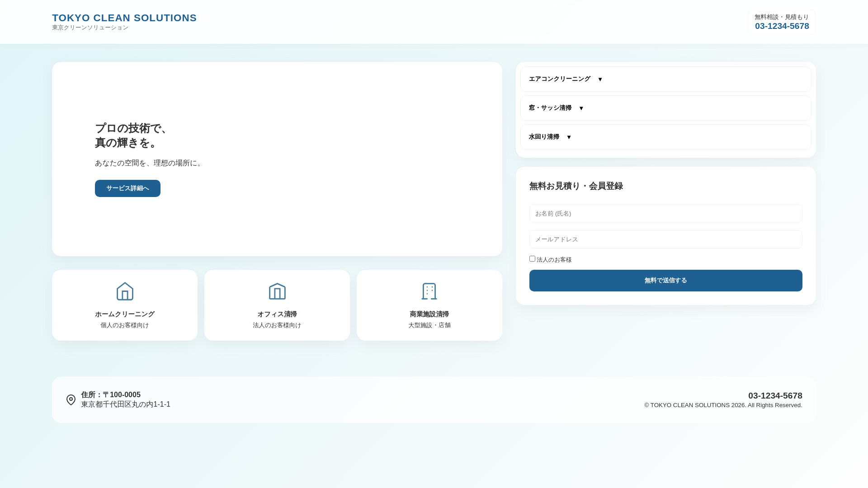868x488 pixels.
Task: Click the header phone number 03-1234-5678
Action: pos(782,26)
